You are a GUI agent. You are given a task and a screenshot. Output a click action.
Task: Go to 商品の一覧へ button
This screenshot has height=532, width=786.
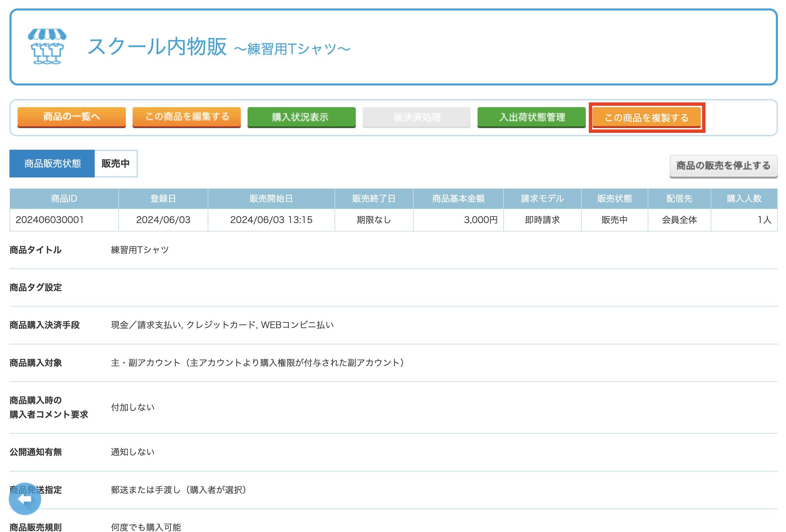(x=72, y=117)
